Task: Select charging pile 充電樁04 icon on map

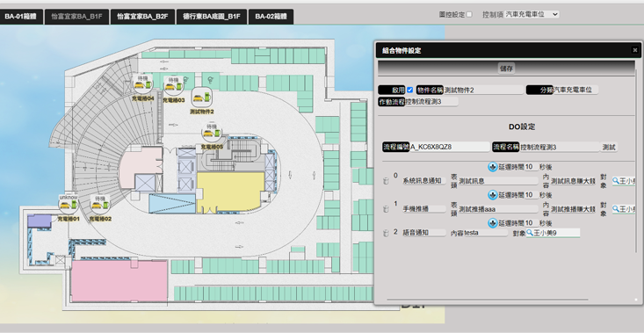Action: (x=143, y=84)
